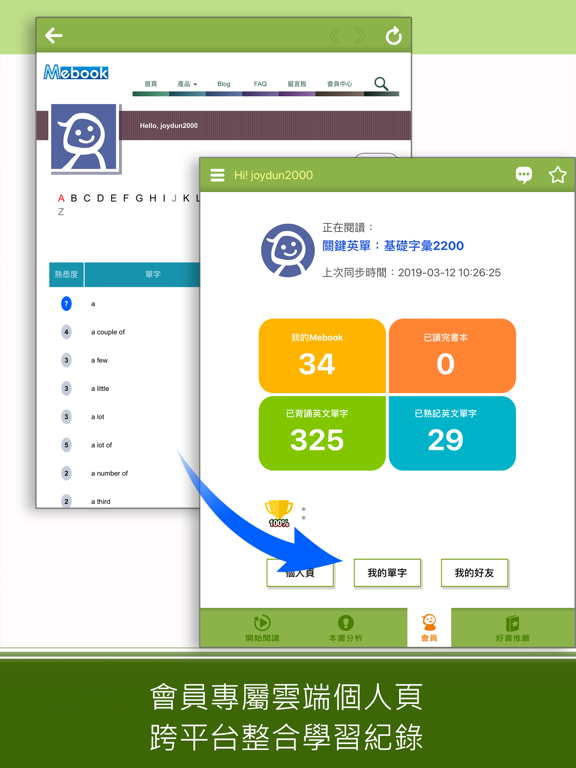Select letter A in alphabet index
Screen dimensions: 576x768
(x=61, y=198)
